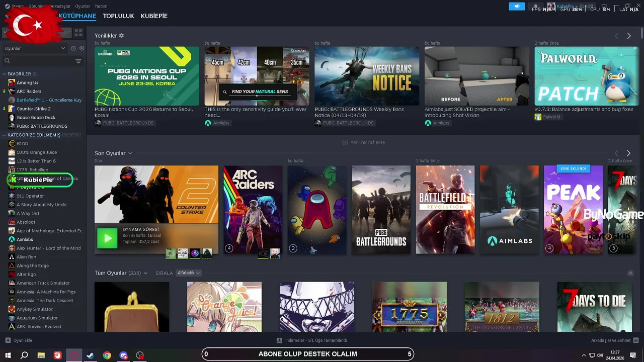Screen dimensions: 644x362
Task: Open Among Us recent game cover
Action: pos(317,210)
